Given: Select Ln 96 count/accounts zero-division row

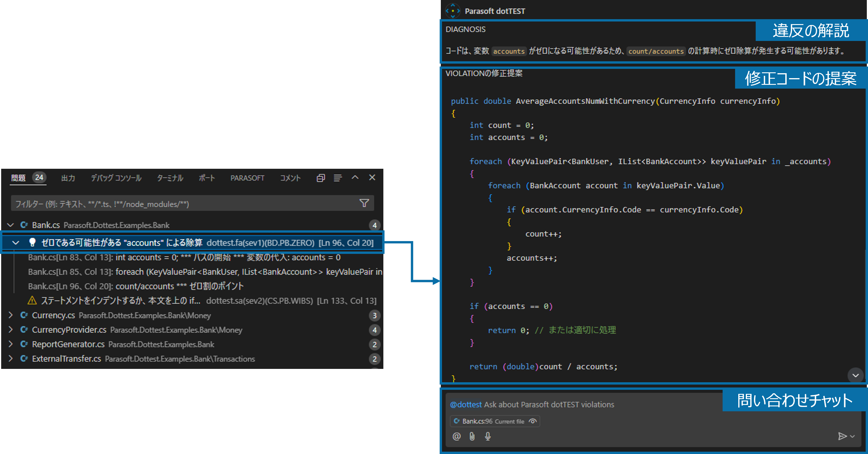Looking at the screenshot, I should 136,286.
